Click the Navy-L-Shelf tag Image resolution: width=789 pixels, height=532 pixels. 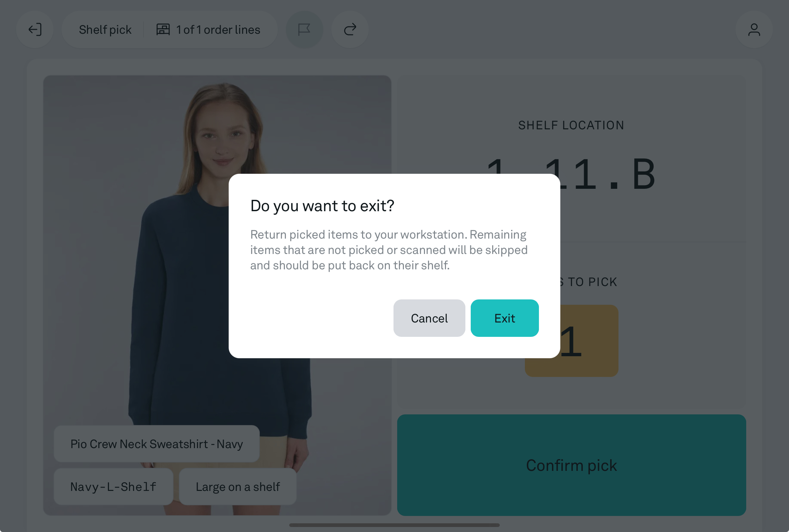(x=113, y=487)
